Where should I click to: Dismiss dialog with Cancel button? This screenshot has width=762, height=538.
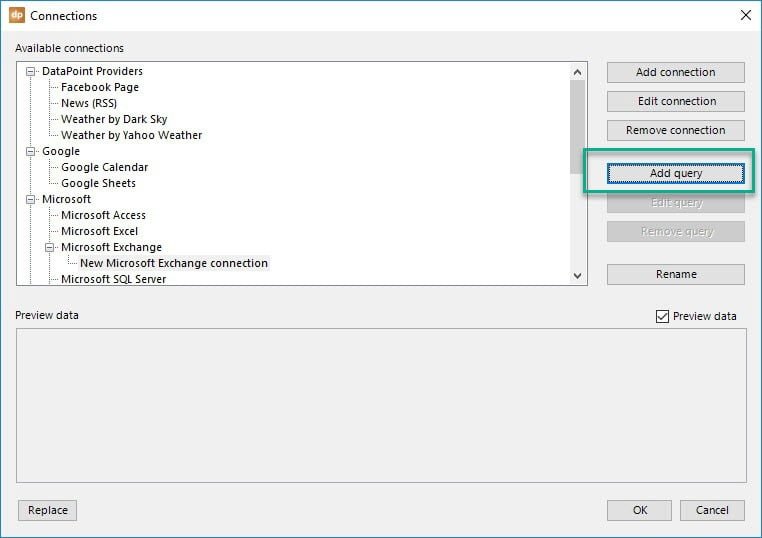pyautogui.click(x=712, y=510)
